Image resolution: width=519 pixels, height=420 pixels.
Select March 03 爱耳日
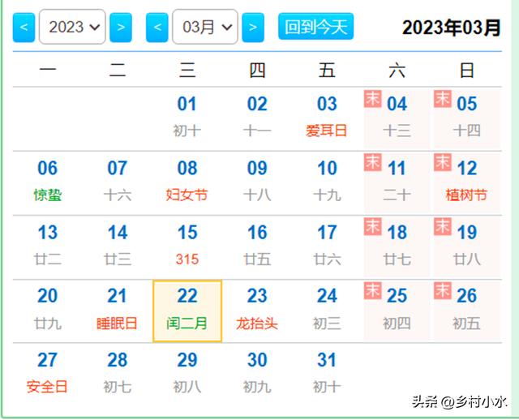pyautogui.click(x=327, y=117)
